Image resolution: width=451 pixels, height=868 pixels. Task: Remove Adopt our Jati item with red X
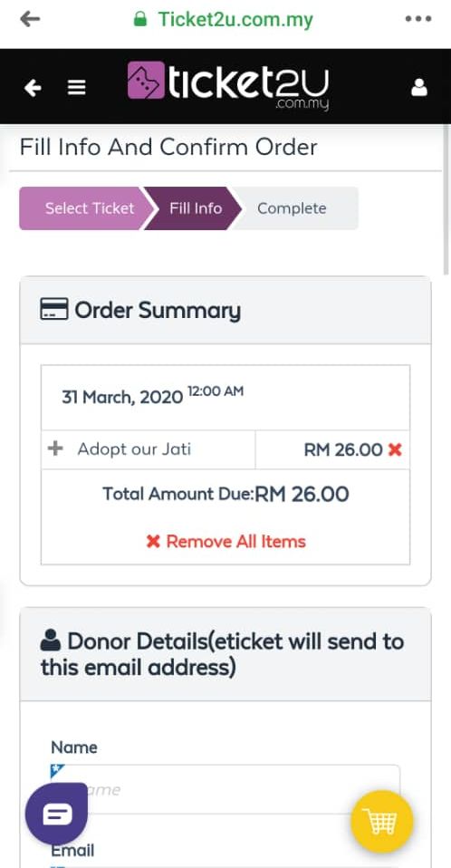tap(395, 449)
